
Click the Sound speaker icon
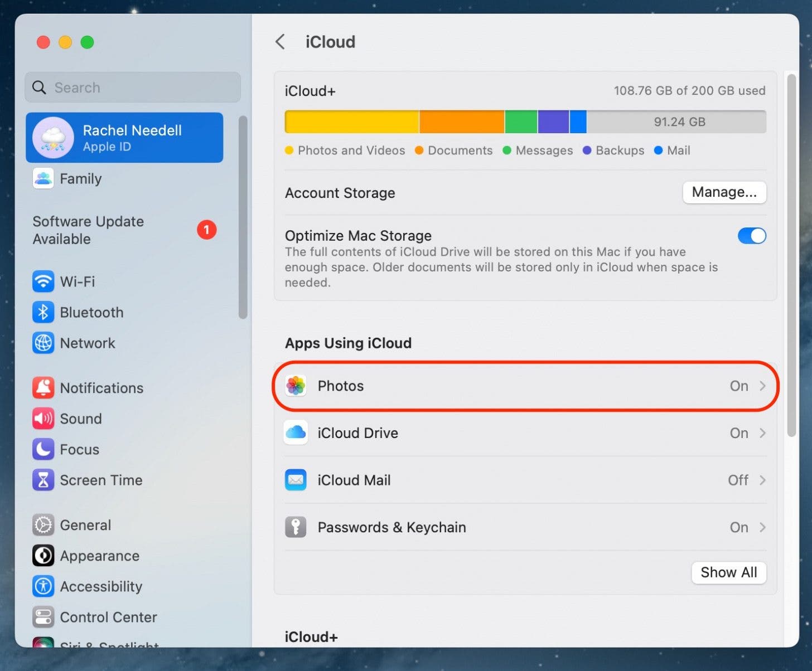(x=43, y=419)
